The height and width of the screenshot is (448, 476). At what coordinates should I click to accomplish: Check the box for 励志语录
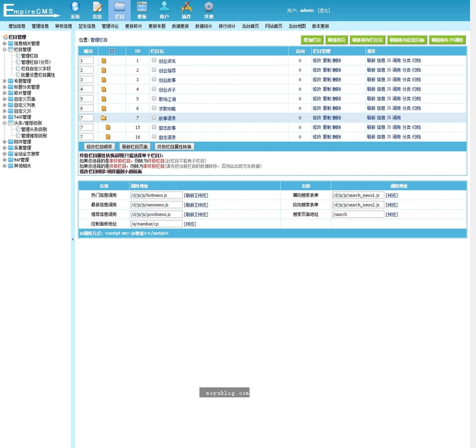click(x=154, y=136)
